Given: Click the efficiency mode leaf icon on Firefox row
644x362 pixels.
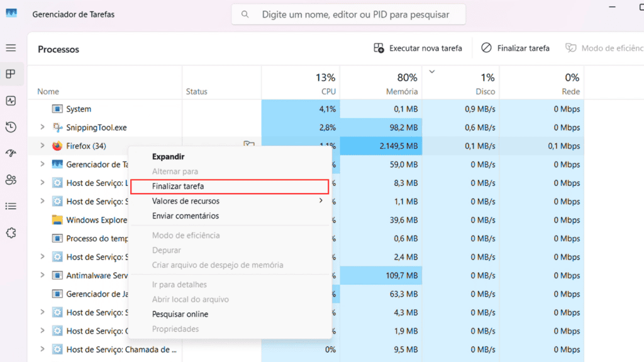Looking at the screenshot, I should click(249, 144).
